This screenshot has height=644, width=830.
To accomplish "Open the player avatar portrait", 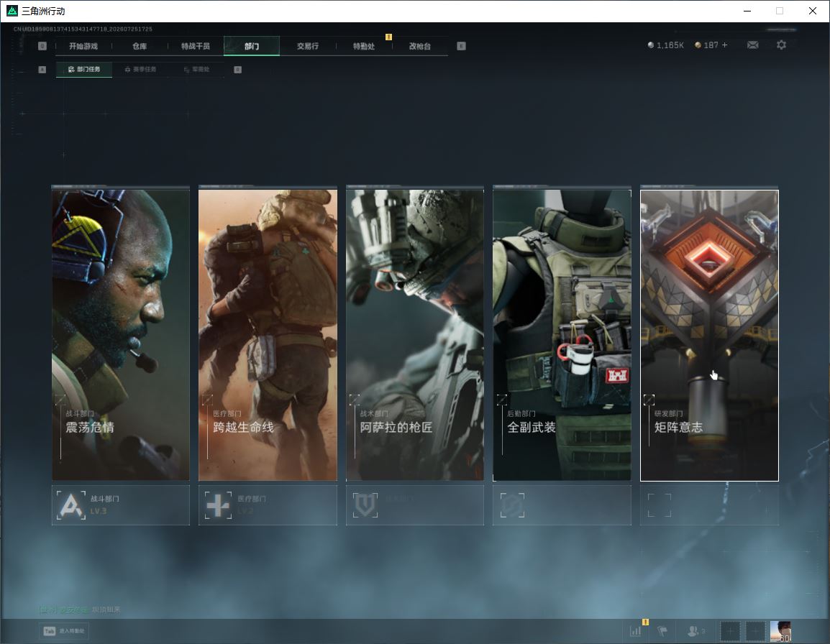I will pos(780,631).
